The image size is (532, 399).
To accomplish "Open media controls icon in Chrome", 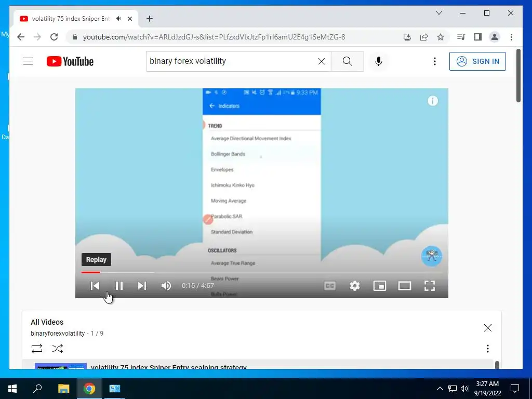I will tap(461, 37).
